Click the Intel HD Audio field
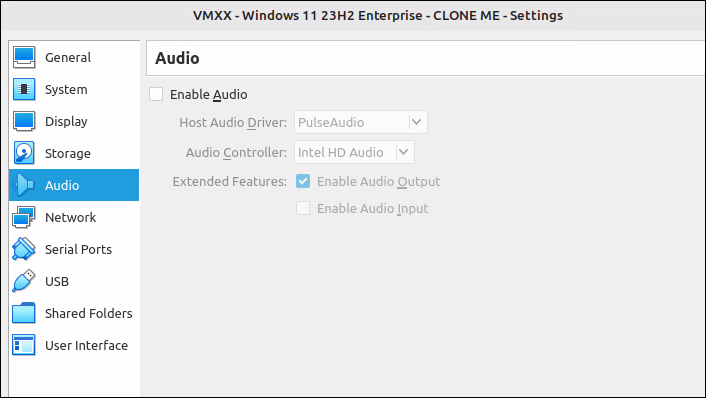 (354, 152)
